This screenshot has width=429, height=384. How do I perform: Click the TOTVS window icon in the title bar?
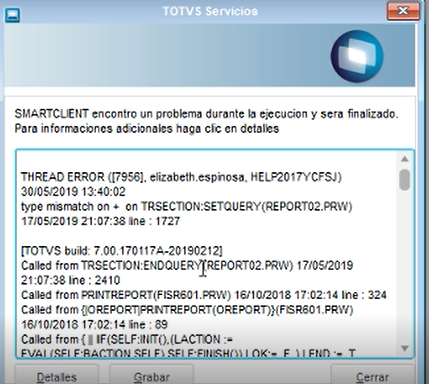click(x=12, y=15)
